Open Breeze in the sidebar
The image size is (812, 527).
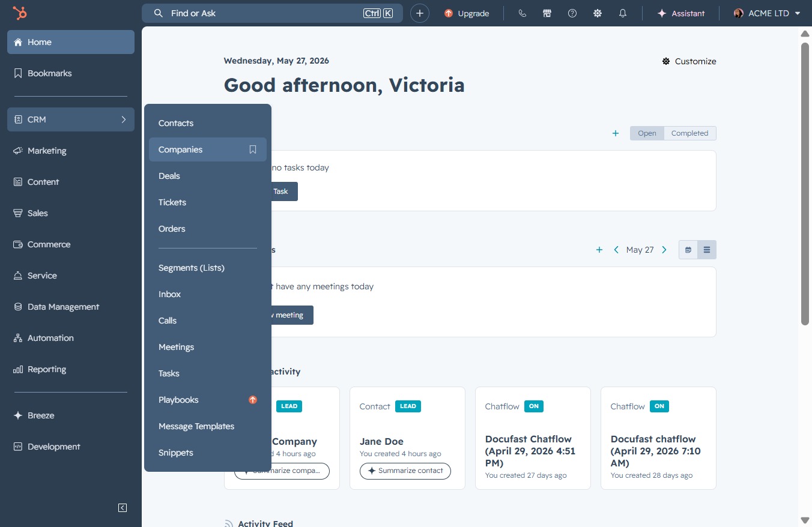tap(71, 415)
